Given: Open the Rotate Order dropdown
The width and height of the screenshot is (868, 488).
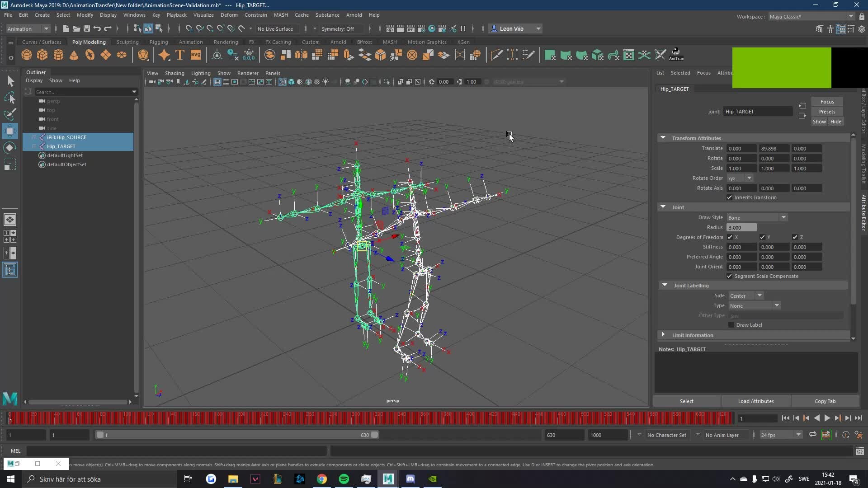Looking at the screenshot, I should click(748, 178).
